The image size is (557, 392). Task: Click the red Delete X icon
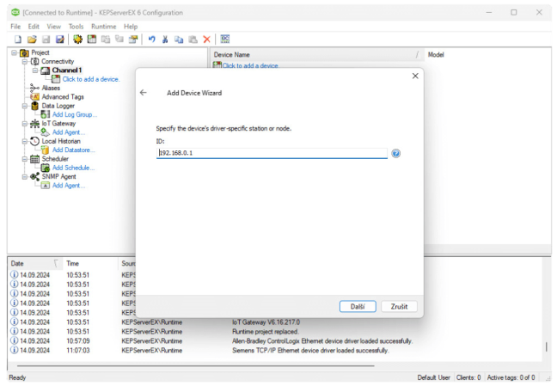click(207, 40)
